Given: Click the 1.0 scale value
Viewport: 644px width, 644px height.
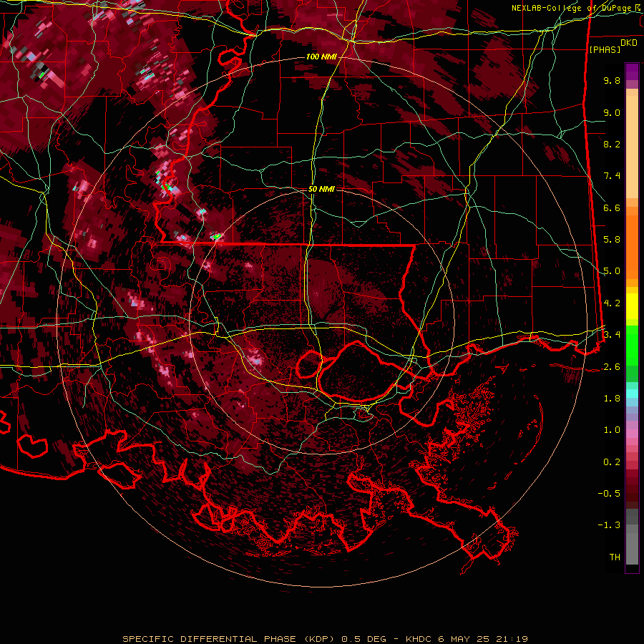Looking at the screenshot, I should [x=612, y=430].
